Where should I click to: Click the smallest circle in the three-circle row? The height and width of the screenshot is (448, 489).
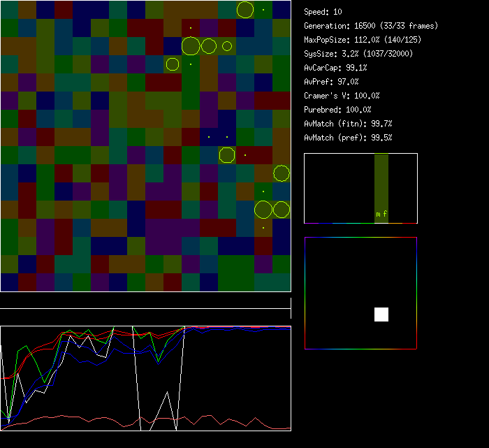[227, 46]
